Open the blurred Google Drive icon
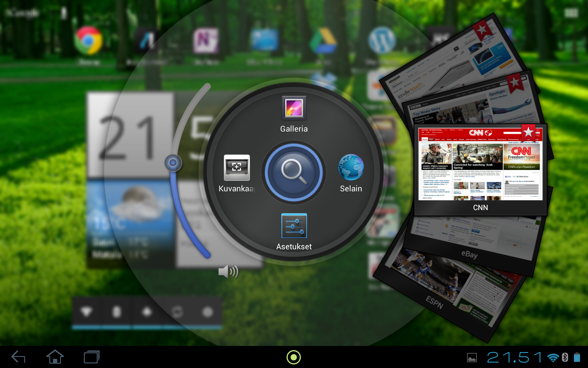This screenshot has height=368, width=588. (323, 40)
